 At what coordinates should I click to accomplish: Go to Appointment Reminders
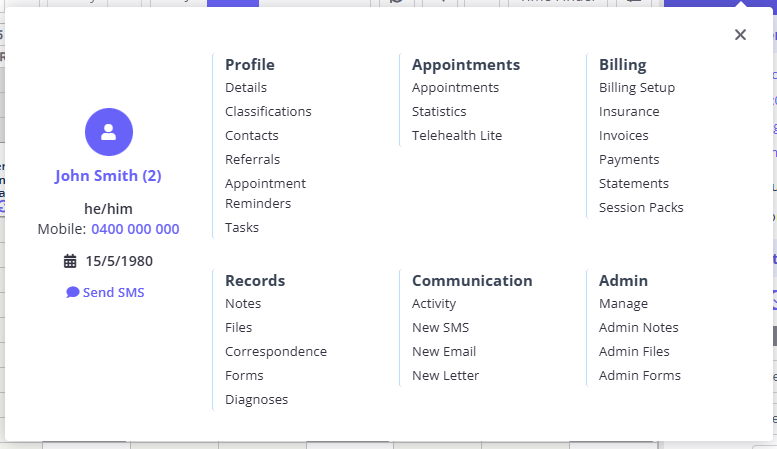click(265, 193)
